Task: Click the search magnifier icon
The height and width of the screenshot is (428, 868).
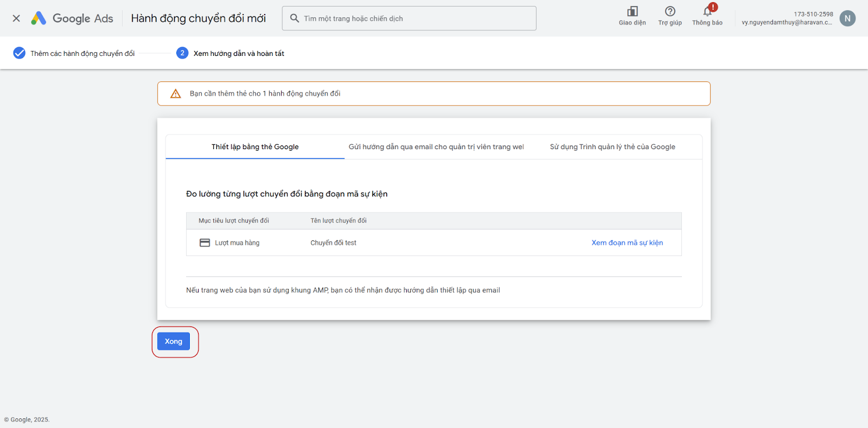Action: pos(295,18)
